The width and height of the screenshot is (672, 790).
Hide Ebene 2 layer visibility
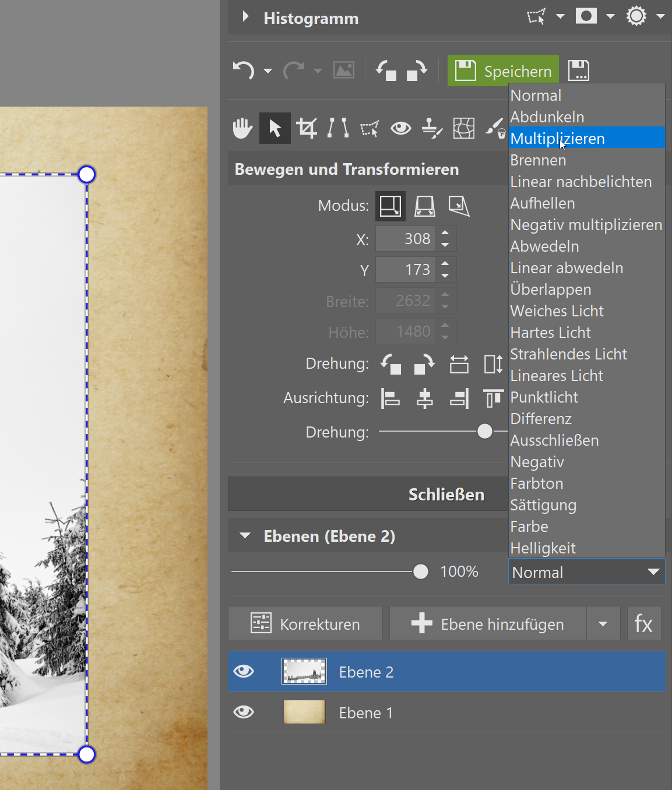(244, 671)
